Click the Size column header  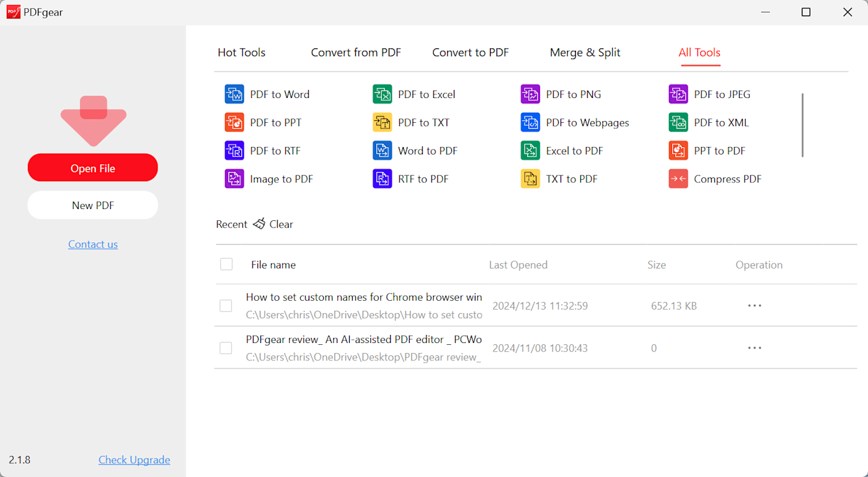[x=657, y=265]
